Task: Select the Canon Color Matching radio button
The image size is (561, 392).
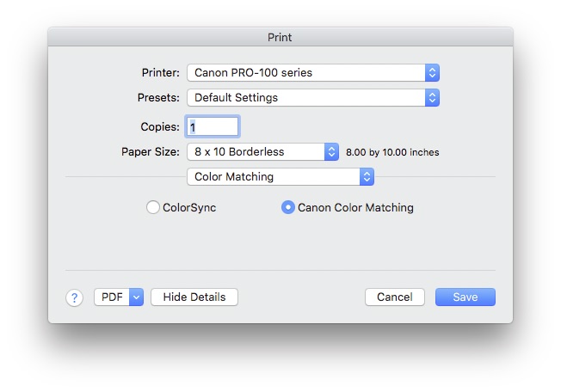Action: pyautogui.click(x=288, y=207)
